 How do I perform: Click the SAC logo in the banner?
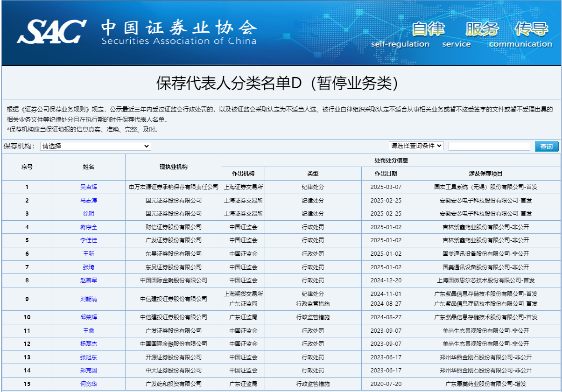[51, 32]
